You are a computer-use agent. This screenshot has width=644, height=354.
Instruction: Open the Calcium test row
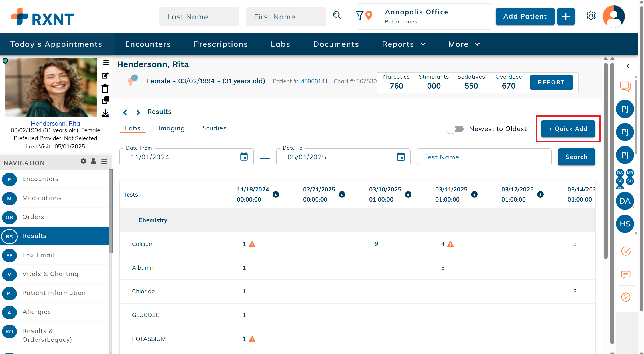coord(357,244)
